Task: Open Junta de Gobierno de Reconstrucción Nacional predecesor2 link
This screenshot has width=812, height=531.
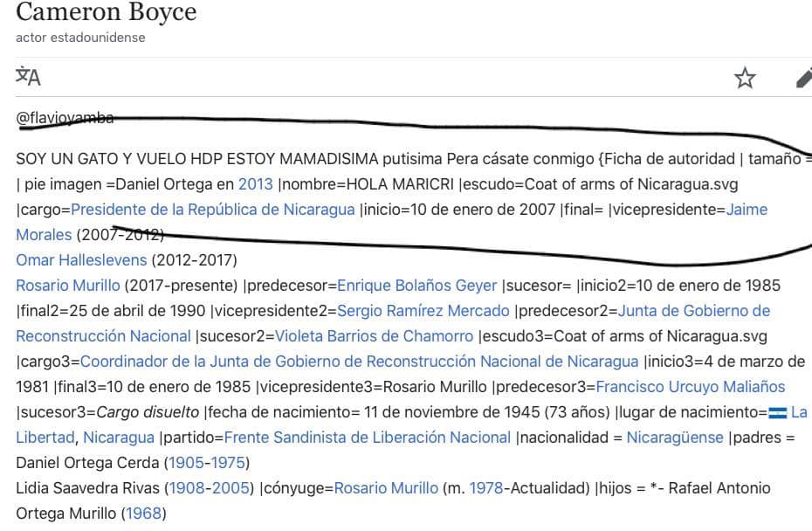Action: pyautogui.click(x=393, y=323)
